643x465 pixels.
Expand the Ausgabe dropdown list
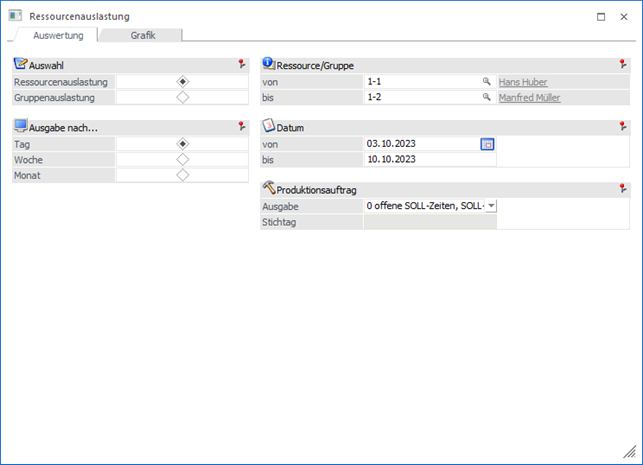[490, 206]
